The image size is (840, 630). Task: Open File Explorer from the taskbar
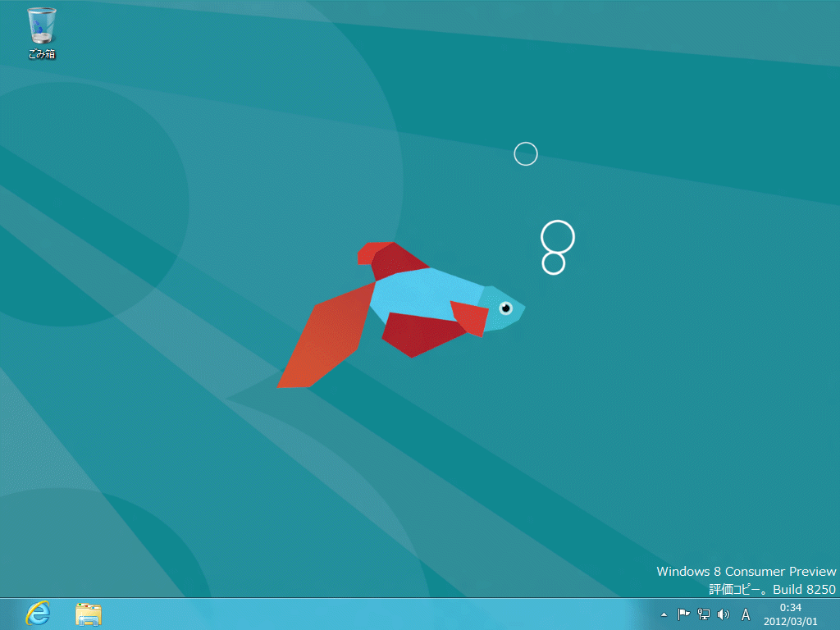click(x=89, y=614)
